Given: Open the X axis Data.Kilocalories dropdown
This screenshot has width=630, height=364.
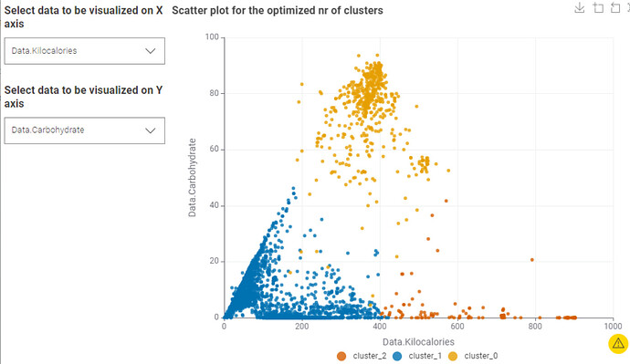Looking at the screenshot, I should 84,51.
